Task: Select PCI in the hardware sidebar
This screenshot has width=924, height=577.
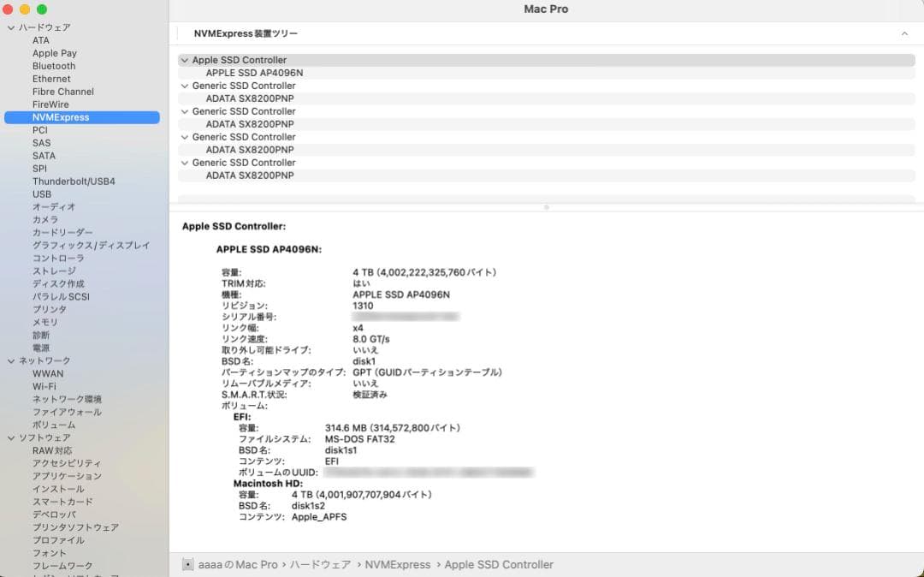Action: [x=38, y=129]
